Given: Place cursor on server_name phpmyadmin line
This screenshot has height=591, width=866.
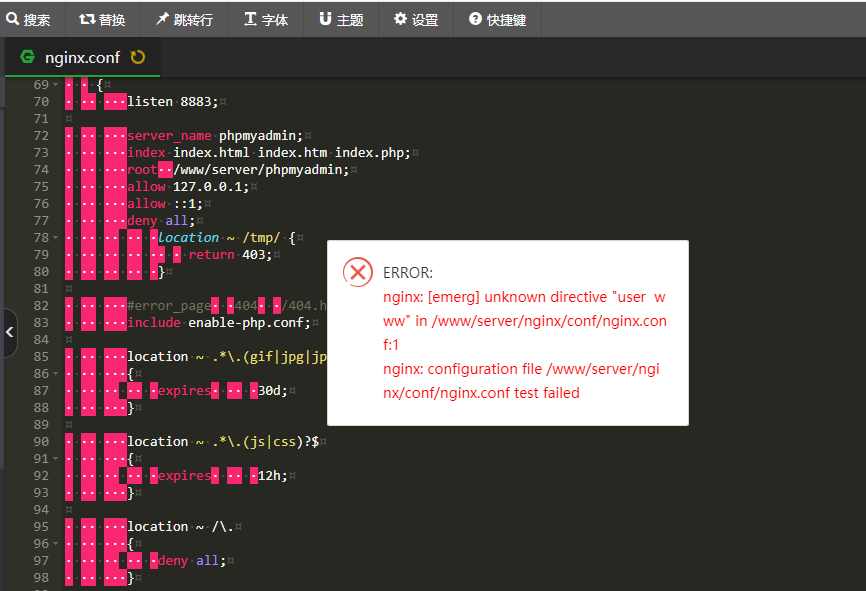Looking at the screenshot, I should click(215, 136).
